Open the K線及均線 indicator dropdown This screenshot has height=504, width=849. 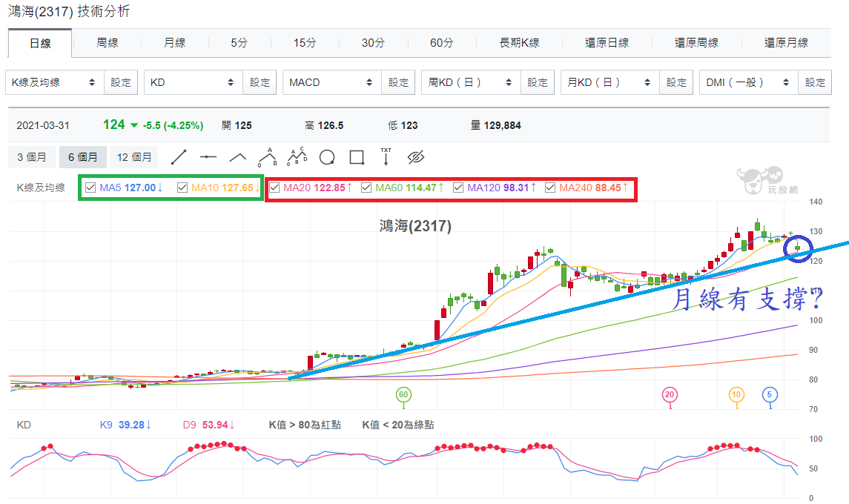(54, 82)
